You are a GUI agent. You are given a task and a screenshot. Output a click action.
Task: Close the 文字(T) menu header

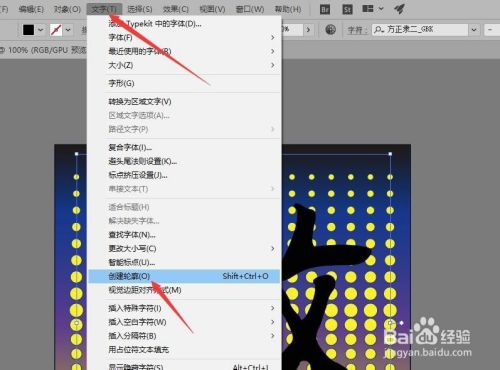tap(104, 9)
